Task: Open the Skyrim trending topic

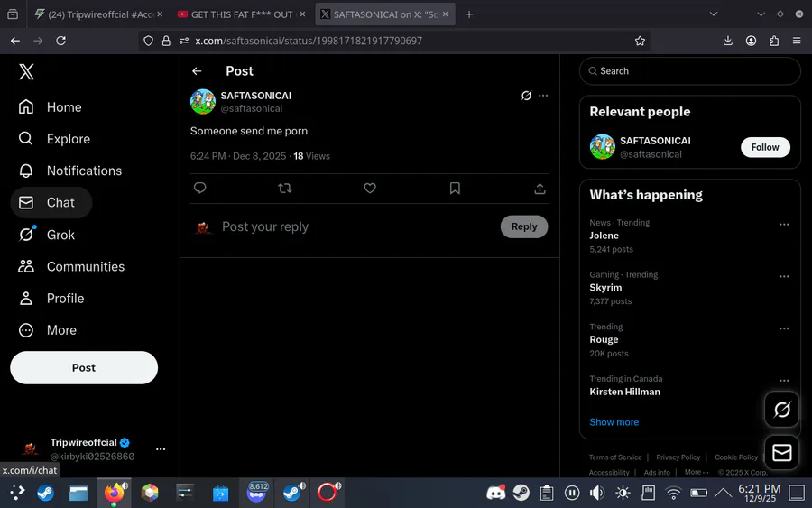Action: (x=605, y=288)
